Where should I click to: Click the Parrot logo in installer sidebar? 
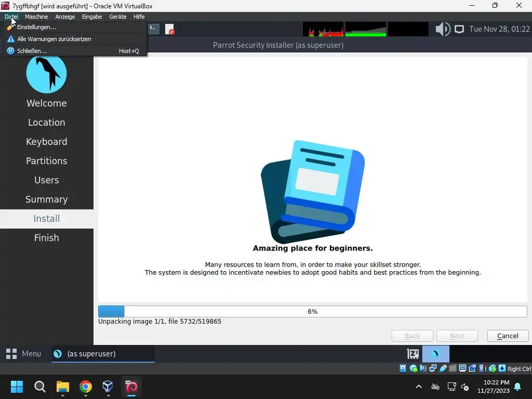46,74
